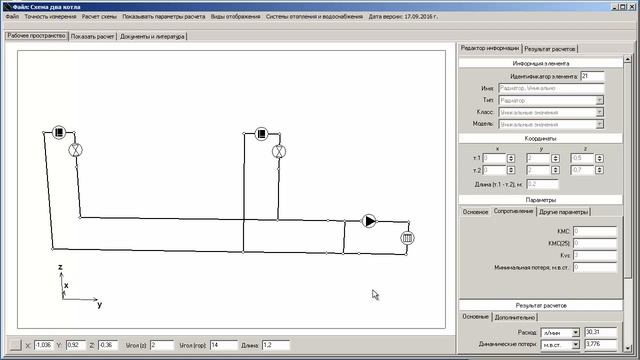Click the Координаты section header
640x360 pixels.
click(x=541, y=138)
